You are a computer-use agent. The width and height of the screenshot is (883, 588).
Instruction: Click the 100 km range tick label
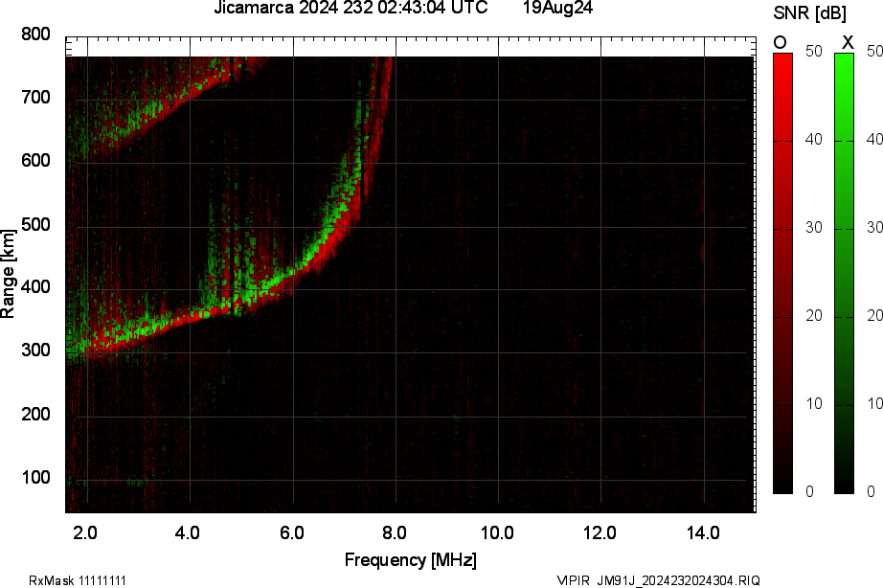click(x=35, y=478)
